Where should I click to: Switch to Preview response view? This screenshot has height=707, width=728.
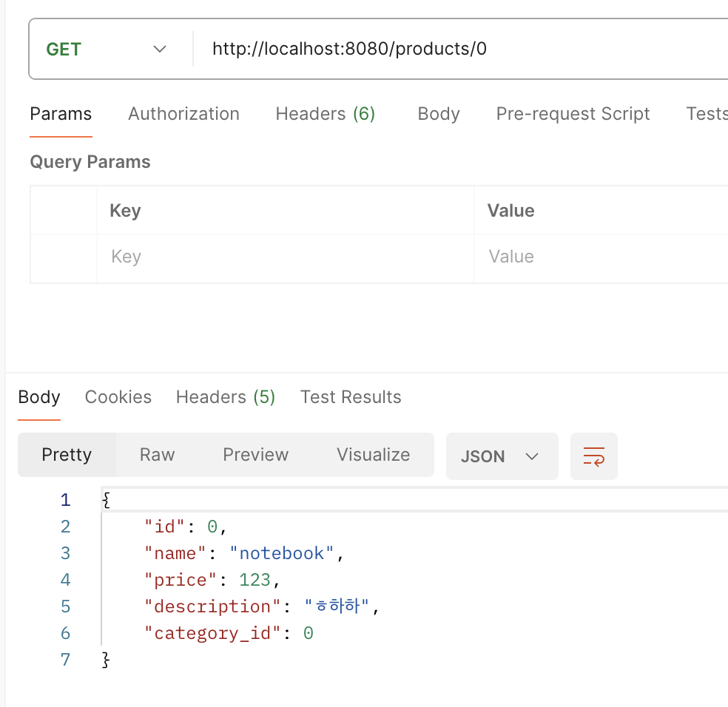tap(255, 455)
